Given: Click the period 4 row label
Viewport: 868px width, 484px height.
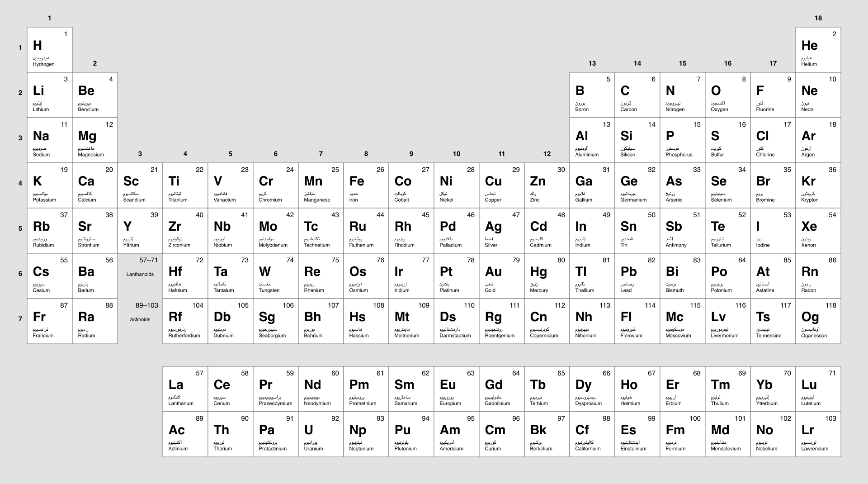Looking at the screenshot, I should click(x=20, y=183).
